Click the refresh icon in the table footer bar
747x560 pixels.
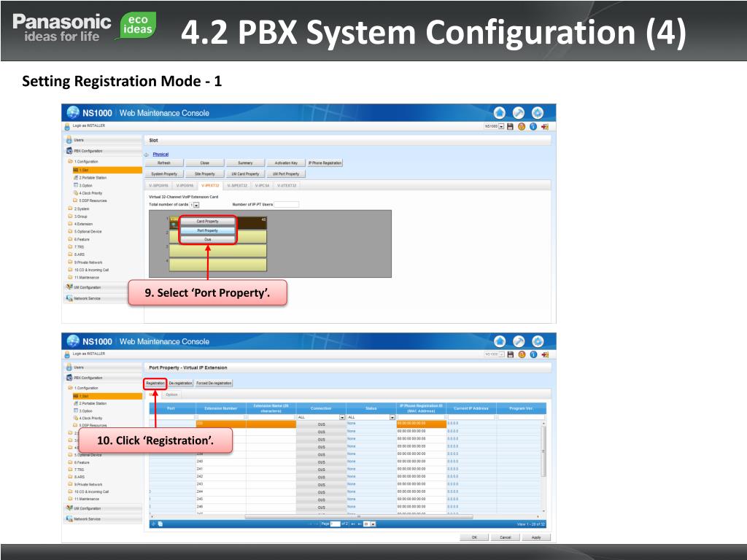153,524
